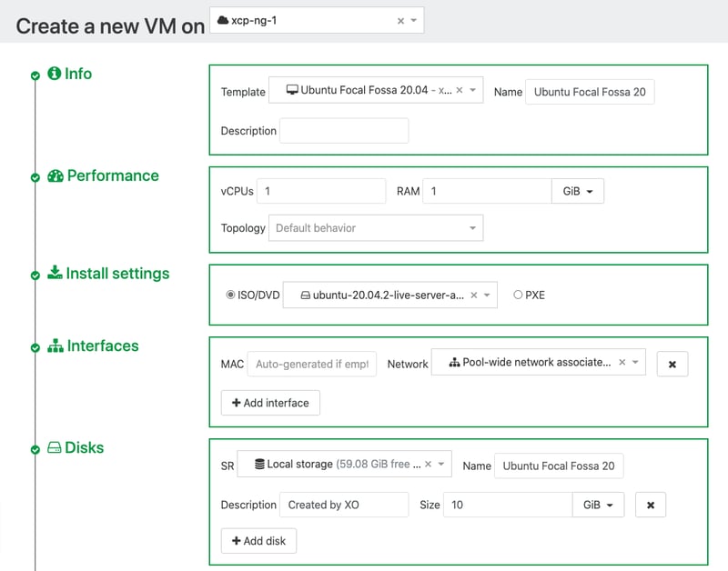Click the Interfaces network icon
The height and width of the screenshot is (571, 728).
pyautogui.click(x=55, y=346)
